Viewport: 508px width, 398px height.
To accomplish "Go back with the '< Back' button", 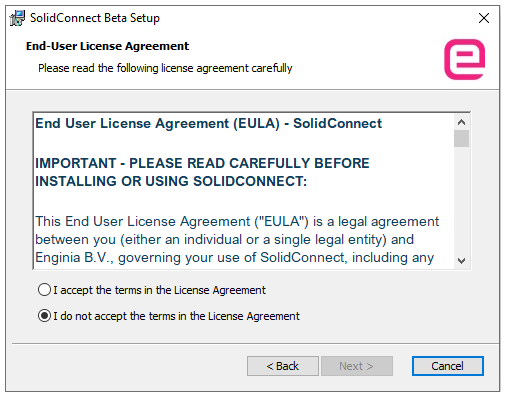I will (283, 366).
